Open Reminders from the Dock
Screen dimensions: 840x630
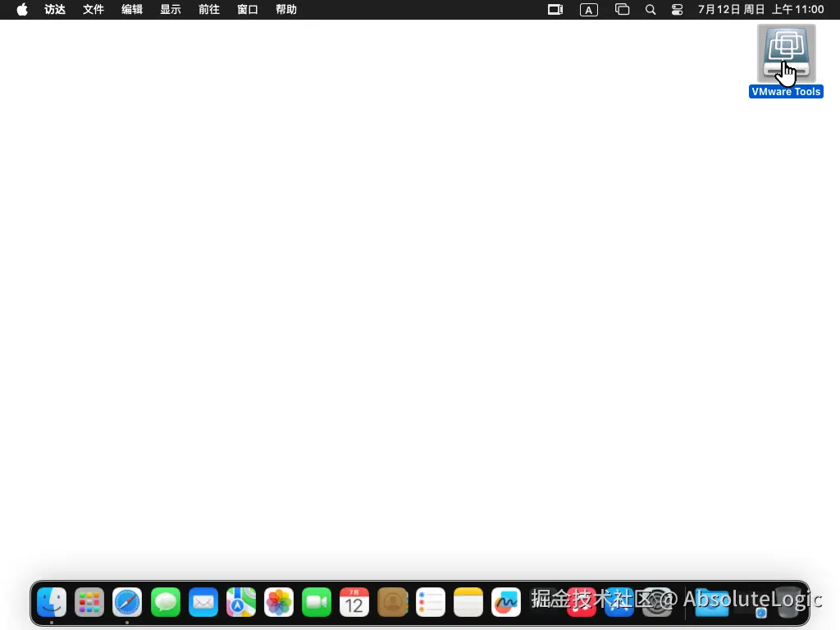430,602
